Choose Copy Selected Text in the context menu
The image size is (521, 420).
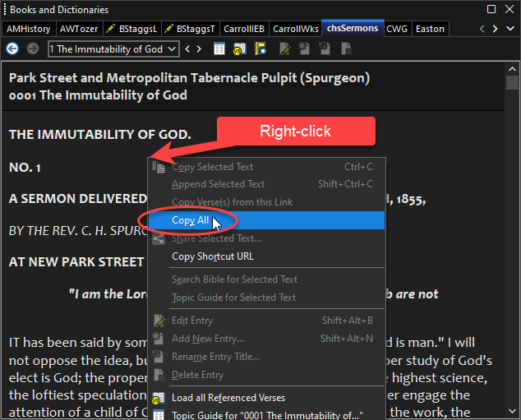point(266,167)
